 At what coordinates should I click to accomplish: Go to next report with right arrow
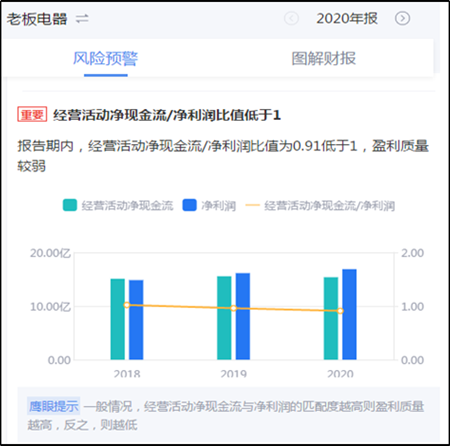[402, 18]
